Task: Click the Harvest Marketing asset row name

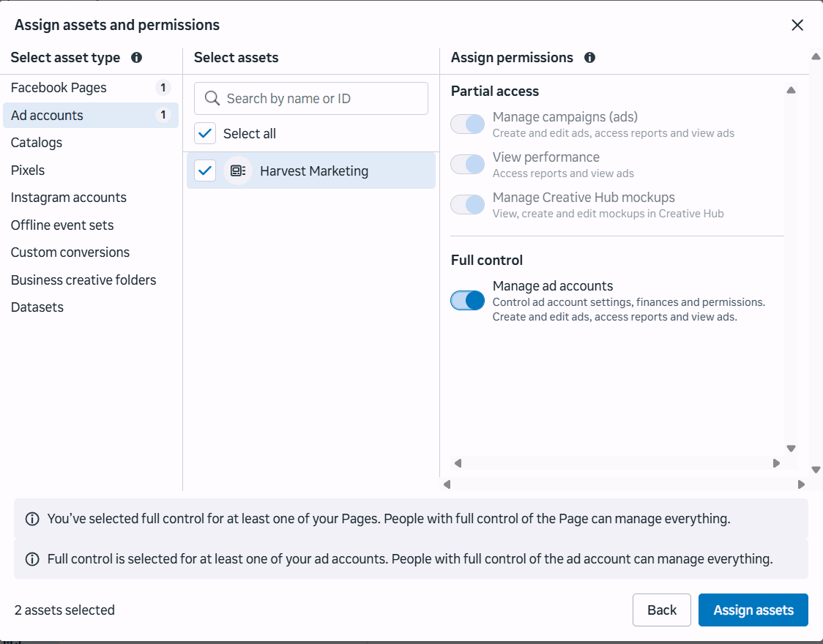Action: (314, 171)
